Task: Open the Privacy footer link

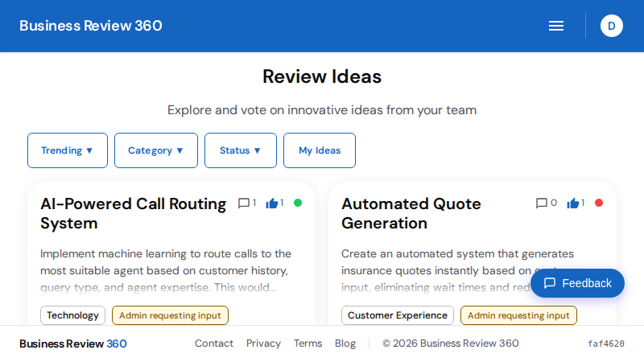Action: click(263, 343)
